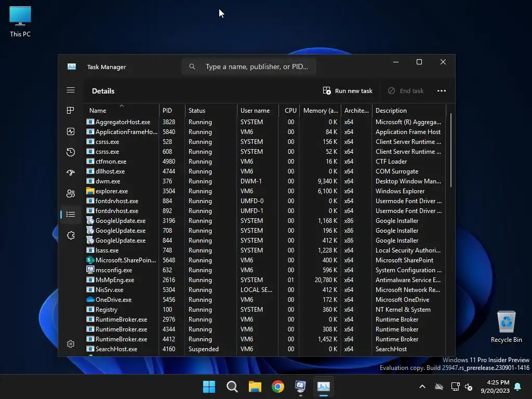Sort by CPU column header
This screenshot has width=532, height=399.
click(289, 110)
